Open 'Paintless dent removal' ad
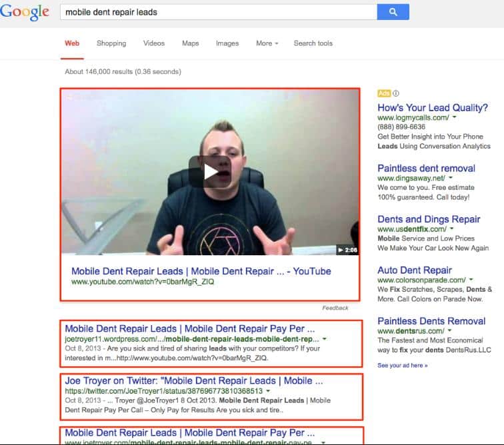The image size is (504, 445). tap(426, 169)
